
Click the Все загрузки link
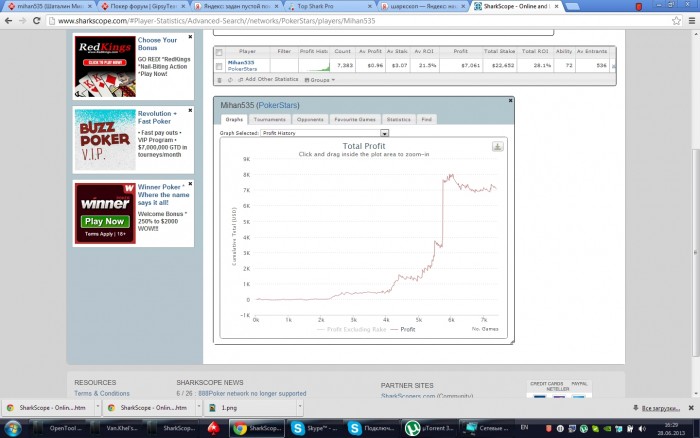(x=660, y=408)
